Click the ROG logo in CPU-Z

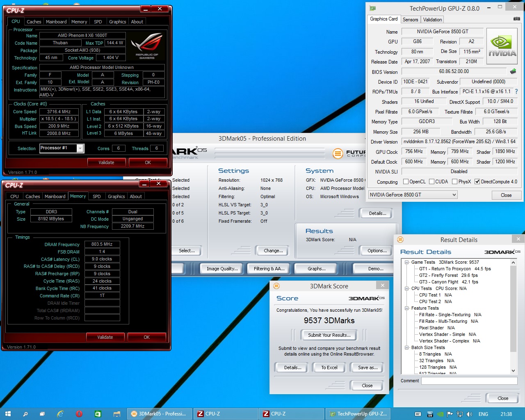147,45
